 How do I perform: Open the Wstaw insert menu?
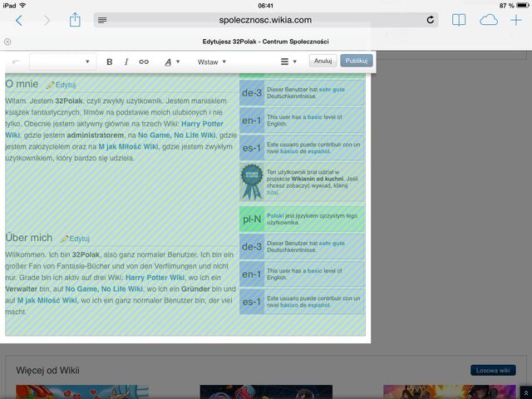pos(212,62)
